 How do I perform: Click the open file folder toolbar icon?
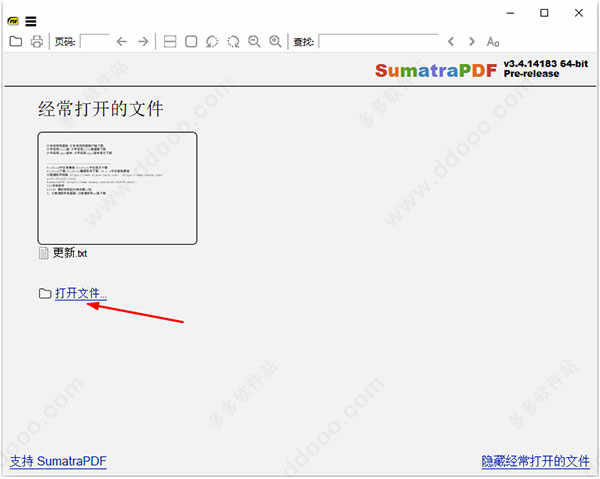[x=16, y=41]
